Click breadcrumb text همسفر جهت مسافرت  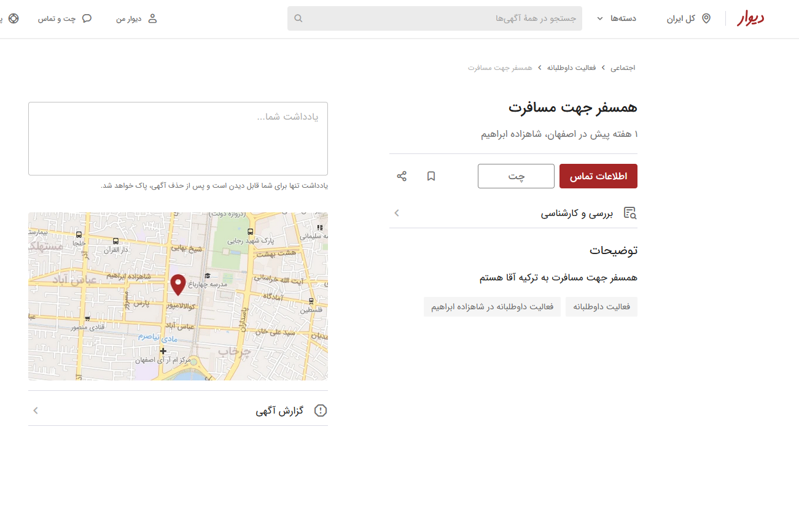tap(500, 67)
